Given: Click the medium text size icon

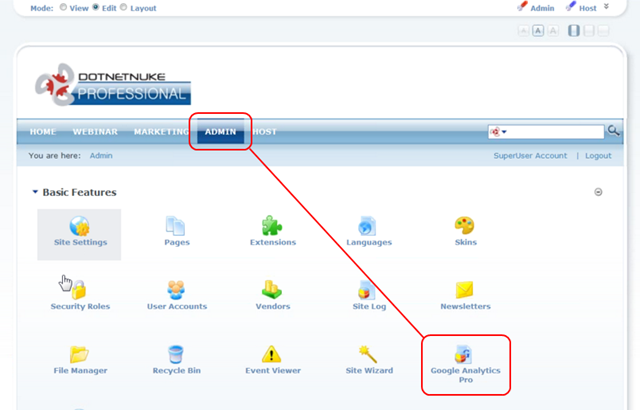Looking at the screenshot, I should [x=538, y=31].
